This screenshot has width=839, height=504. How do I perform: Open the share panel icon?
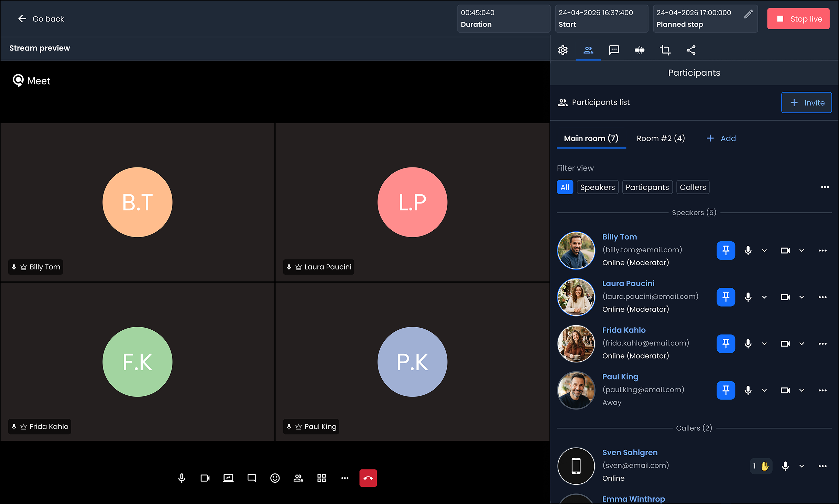(x=691, y=50)
